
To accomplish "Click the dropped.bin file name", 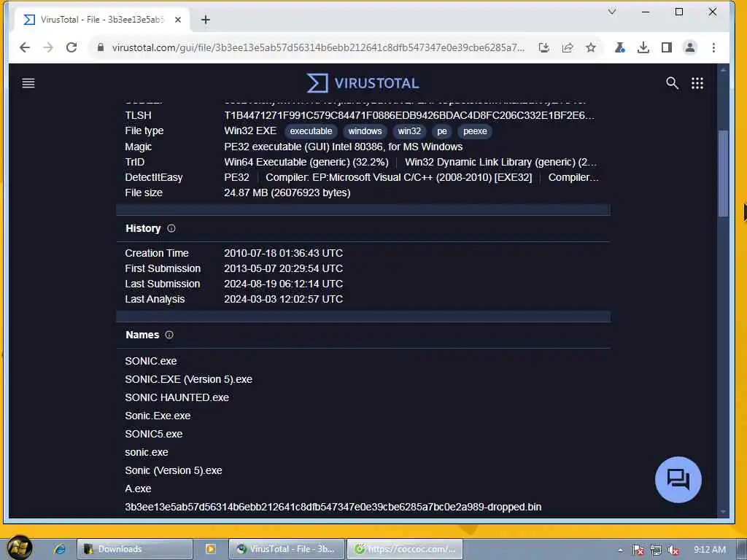I will click(333, 507).
